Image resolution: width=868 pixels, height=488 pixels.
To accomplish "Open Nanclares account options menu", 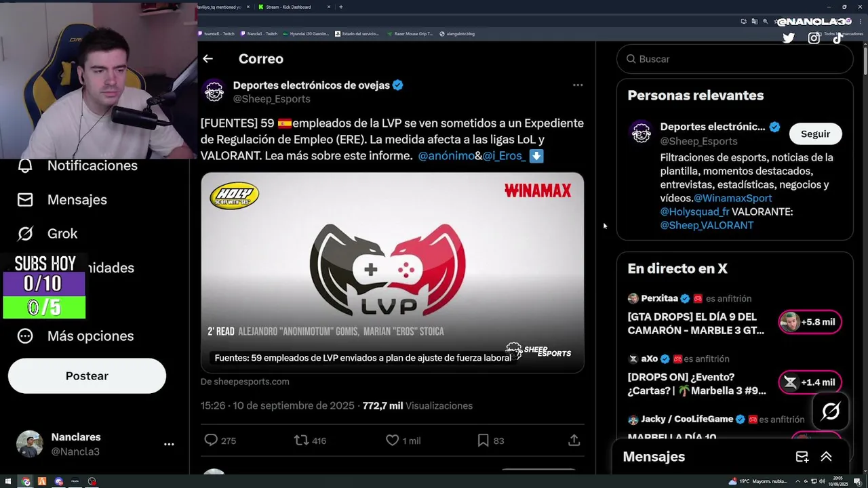I will point(169,444).
